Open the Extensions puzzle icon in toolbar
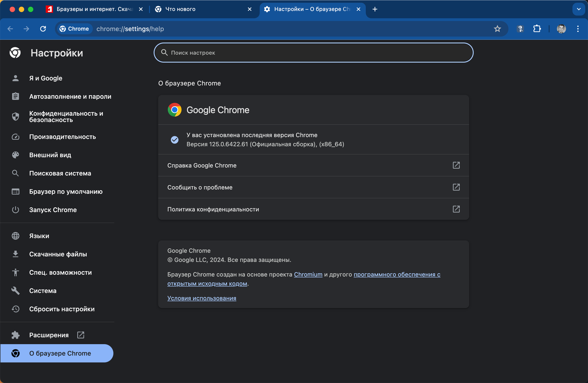Screen dimensions: 588x383 (x=537, y=29)
